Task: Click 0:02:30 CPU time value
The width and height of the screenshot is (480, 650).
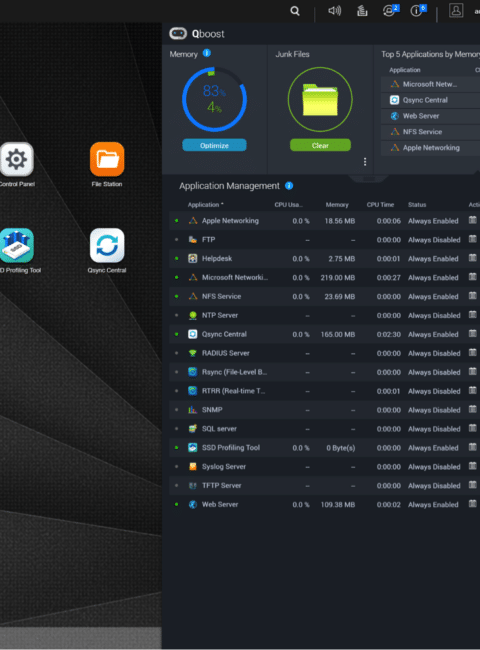Action: tap(388, 335)
